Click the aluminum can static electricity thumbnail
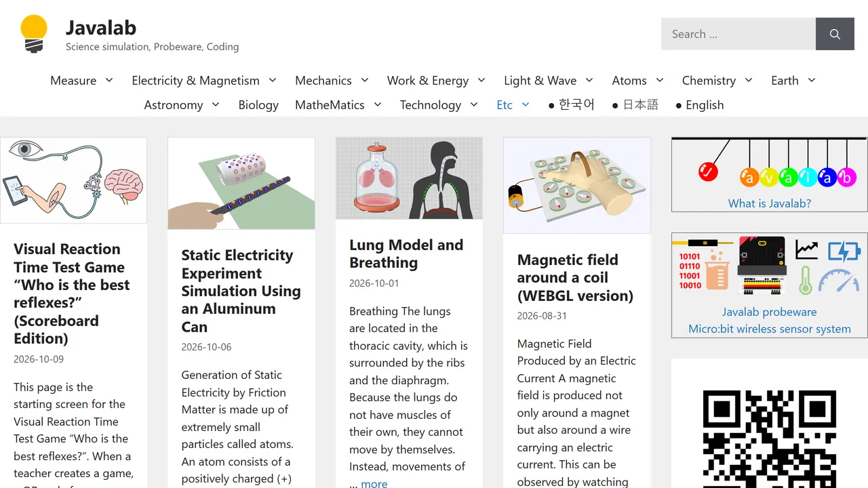868x488 pixels. 241,184
